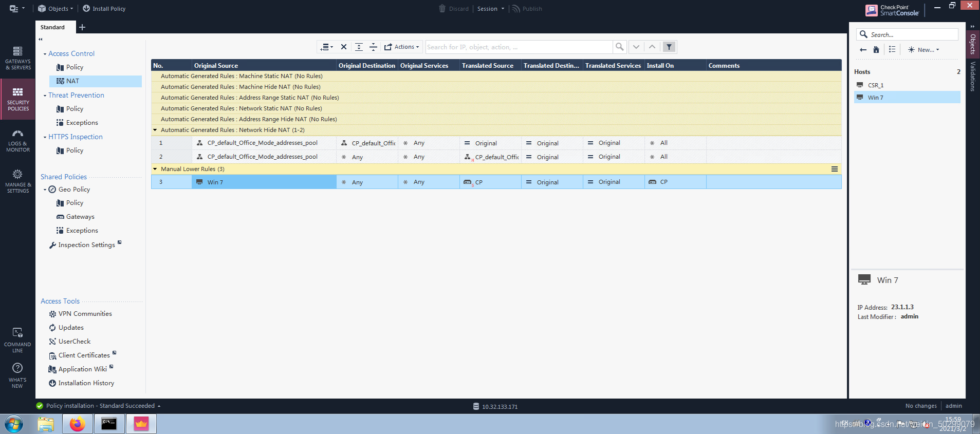Open the Security Policies view
Image resolution: width=980 pixels, height=434 pixels.
pyautogui.click(x=17, y=99)
